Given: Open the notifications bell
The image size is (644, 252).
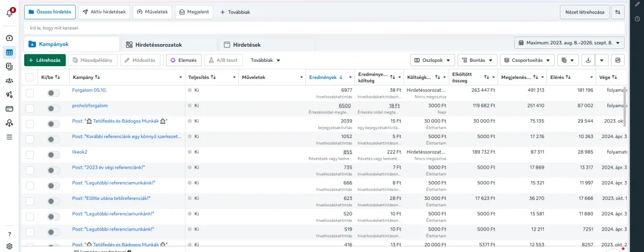Looking at the screenshot, I should 10,13.
